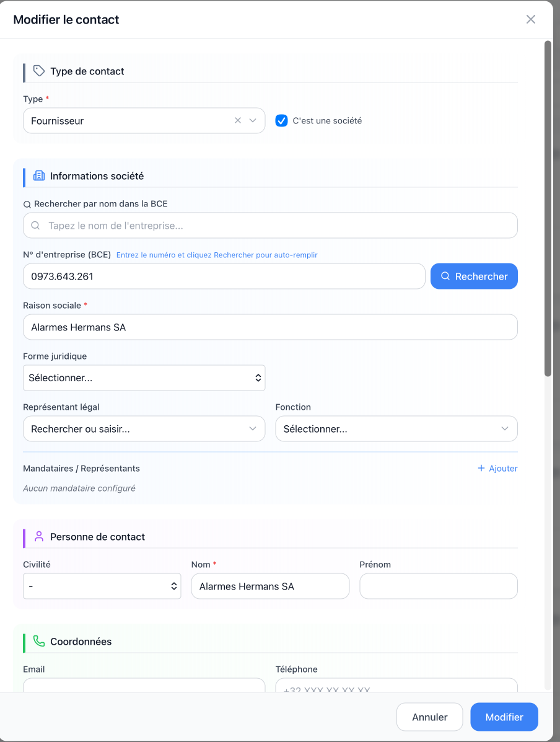Viewport: 560px width, 742px height.
Task: Focus the empty Prénom field
Action: click(439, 586)
